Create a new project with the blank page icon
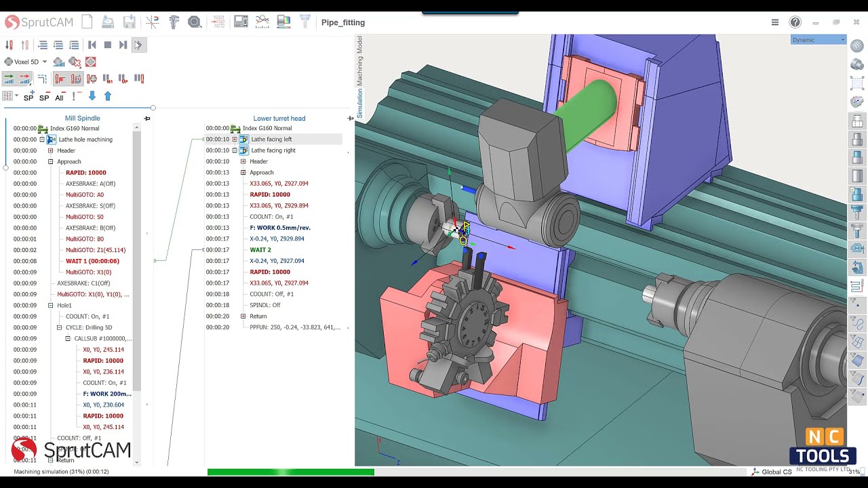The height and width of the screenshot is (488, 868). 87,22
